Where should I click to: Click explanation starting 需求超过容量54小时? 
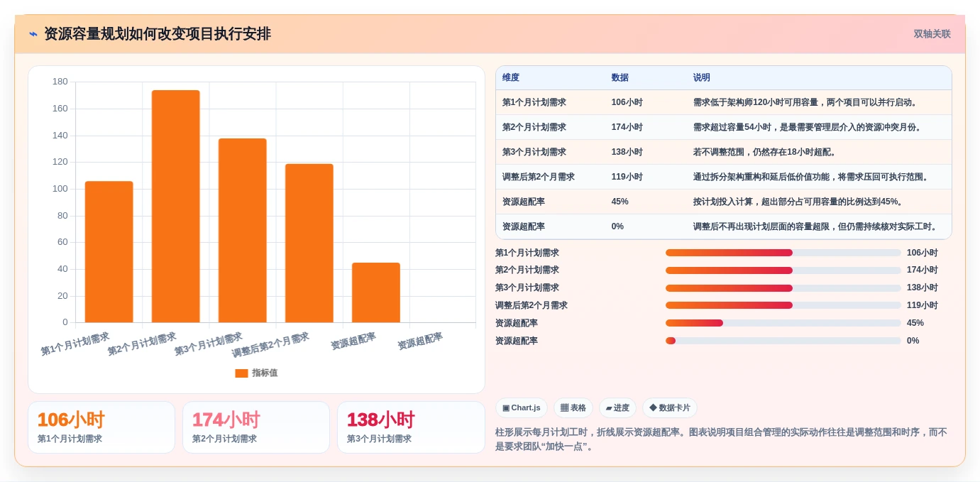[809, 127]
